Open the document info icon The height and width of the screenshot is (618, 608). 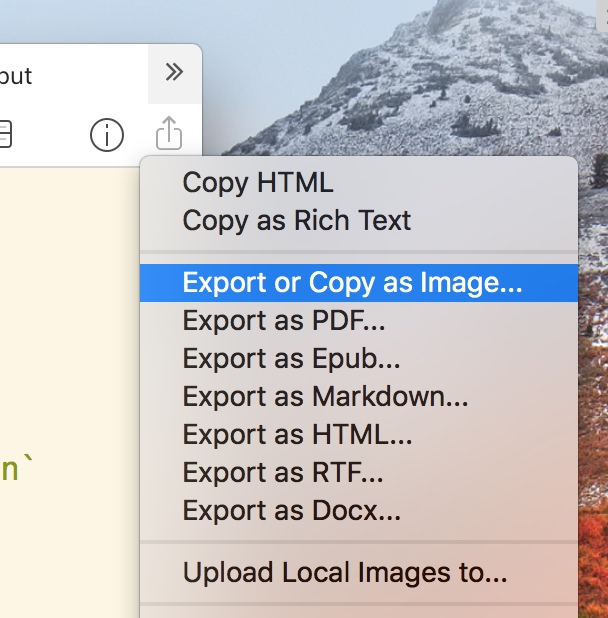coord(106,133)
